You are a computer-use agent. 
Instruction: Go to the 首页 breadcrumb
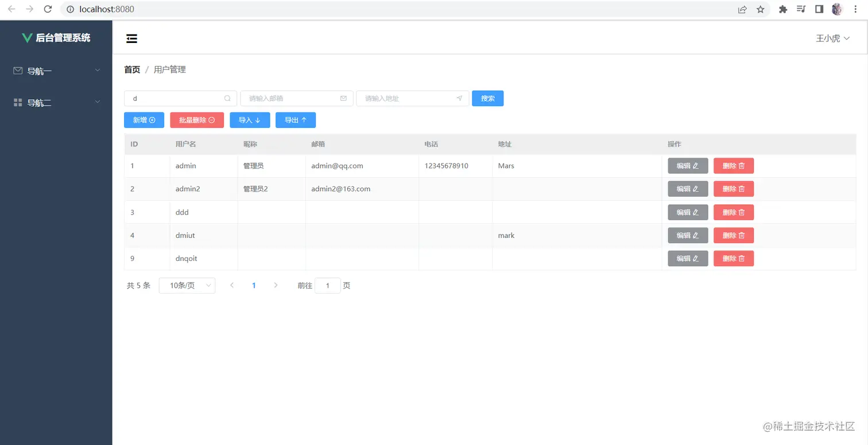point(132,69)
